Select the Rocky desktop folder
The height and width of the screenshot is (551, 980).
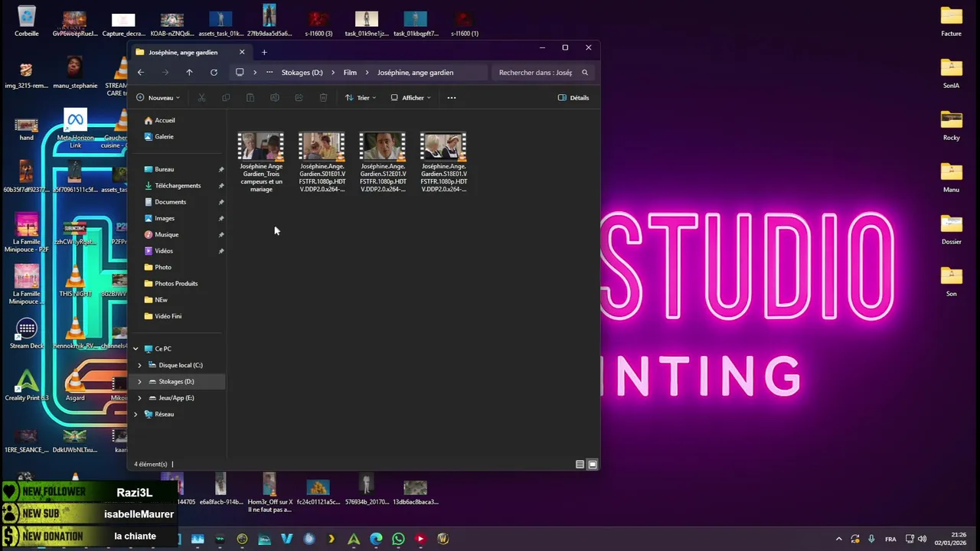tap(951, 125)
